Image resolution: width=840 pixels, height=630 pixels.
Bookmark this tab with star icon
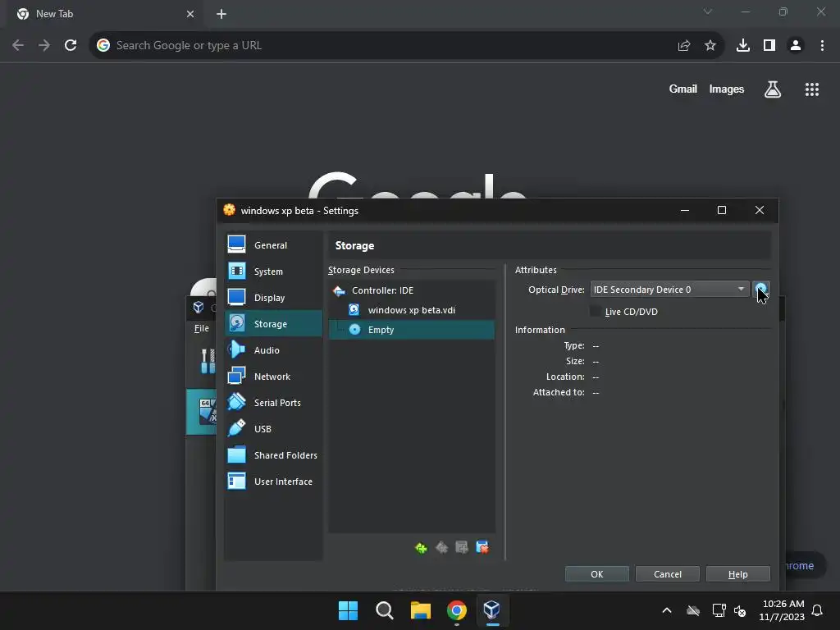click(710, 46)
